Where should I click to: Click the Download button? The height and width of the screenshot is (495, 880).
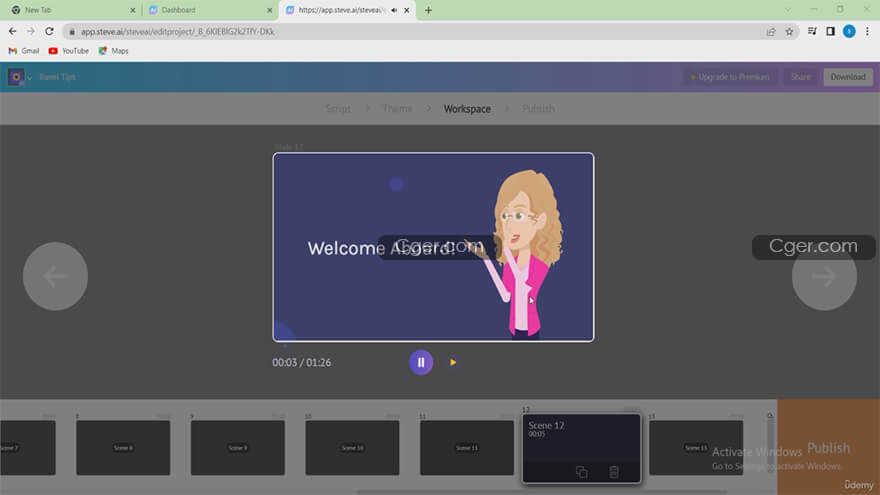[848, 77]
